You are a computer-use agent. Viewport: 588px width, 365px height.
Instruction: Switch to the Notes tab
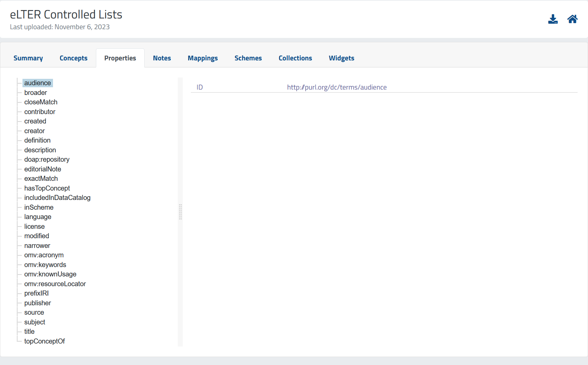[x=162, y=58]
